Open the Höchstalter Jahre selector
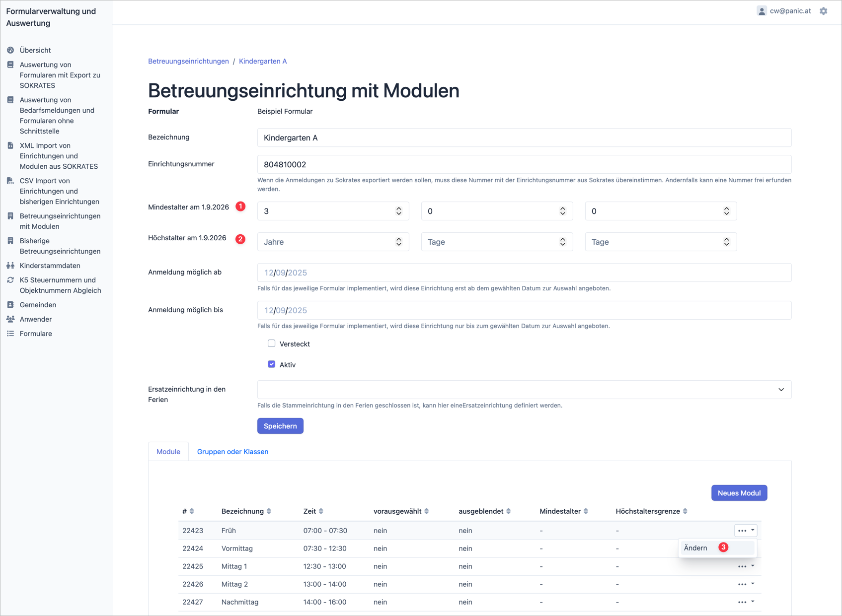The height and width of the screenshot is (616, 842). 333,242
